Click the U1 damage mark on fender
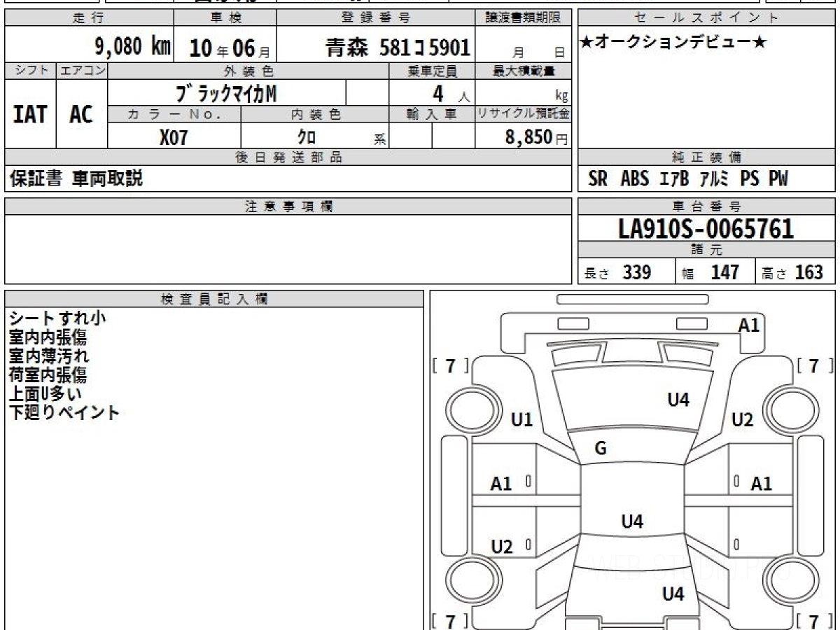This screenshot has width=840, height=630. (x=522, y=420)
